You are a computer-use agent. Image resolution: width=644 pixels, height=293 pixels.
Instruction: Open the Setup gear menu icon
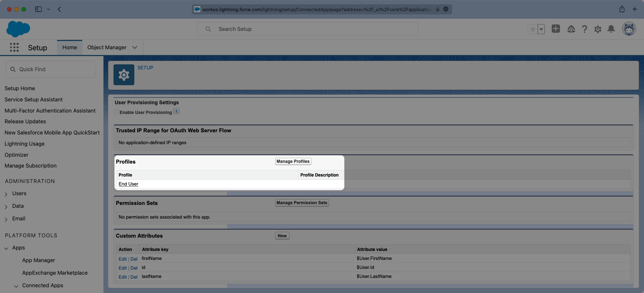(x=598, y=29)
